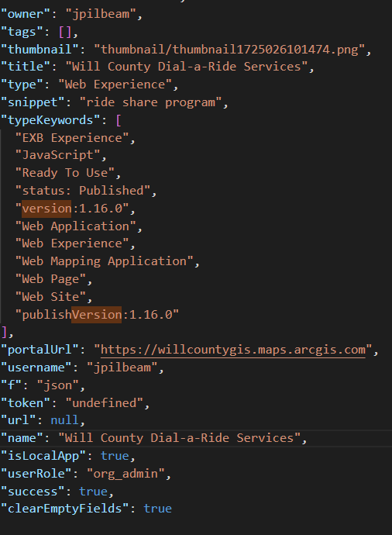392x535 pixels.
Task: Click the "ride share program" snippet value
Action: [x=150, y=102]
